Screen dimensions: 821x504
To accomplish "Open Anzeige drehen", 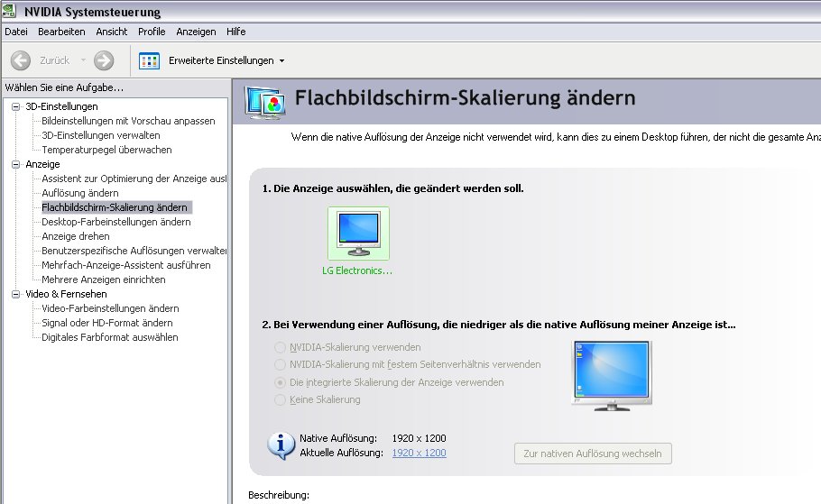I will (76, 236).
